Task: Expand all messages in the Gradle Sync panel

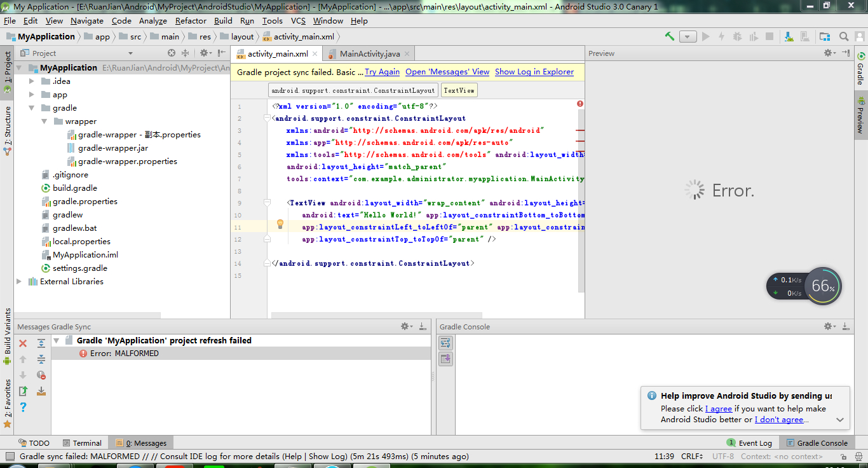Action: tap(41, 343)
